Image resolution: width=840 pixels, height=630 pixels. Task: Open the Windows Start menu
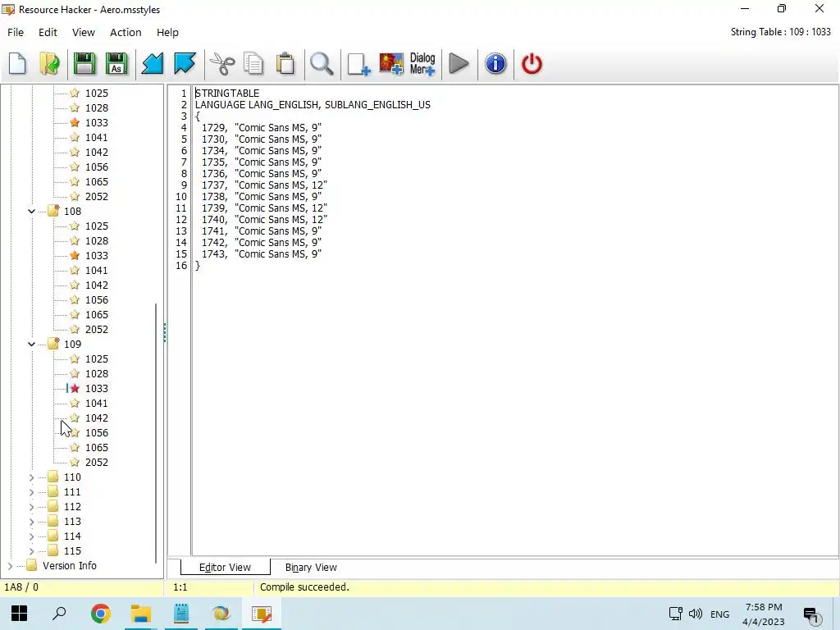20,614
